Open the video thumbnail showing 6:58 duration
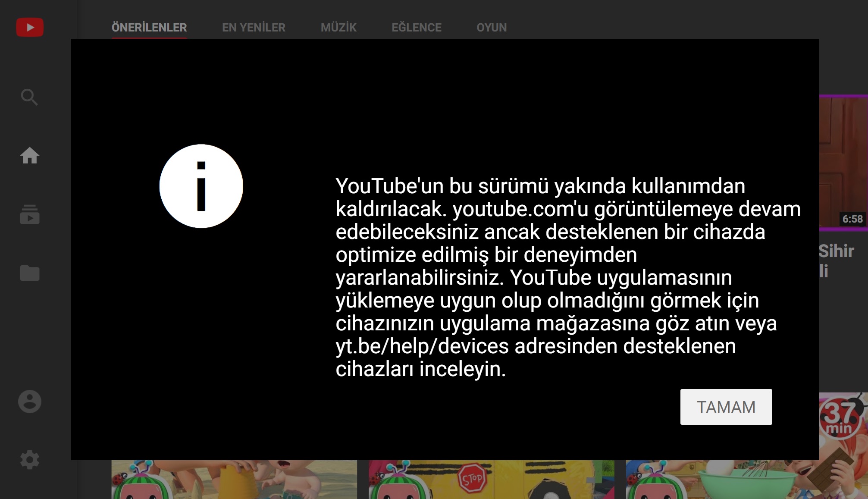868x499 pixels. coord(843,163)
